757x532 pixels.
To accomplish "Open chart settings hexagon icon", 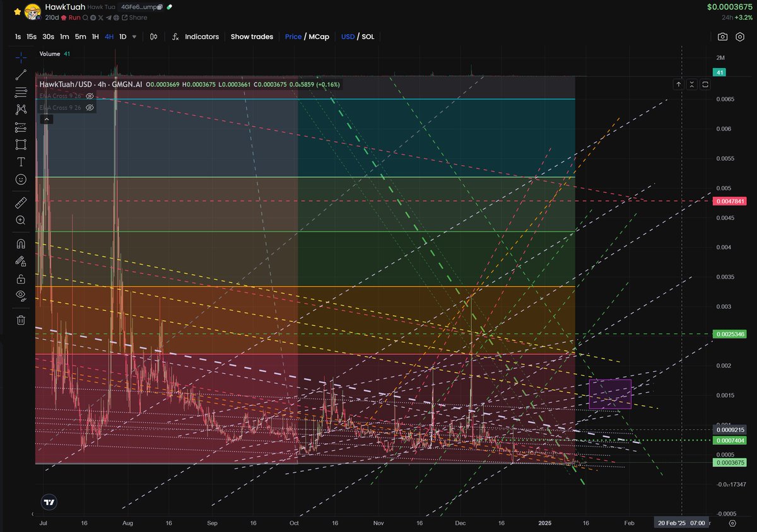I will pyautogui.click(x=741, y=37).
